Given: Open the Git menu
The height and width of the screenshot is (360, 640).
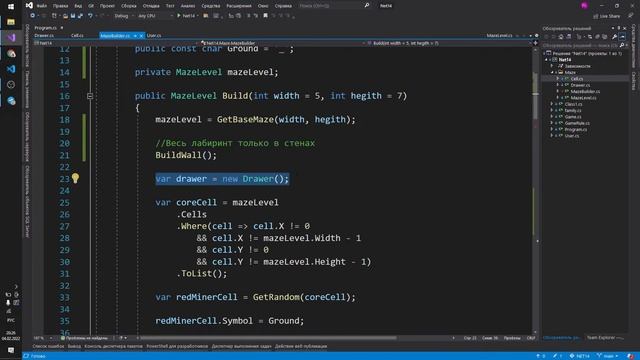Looking at the screenshot, I should point(91,6).
